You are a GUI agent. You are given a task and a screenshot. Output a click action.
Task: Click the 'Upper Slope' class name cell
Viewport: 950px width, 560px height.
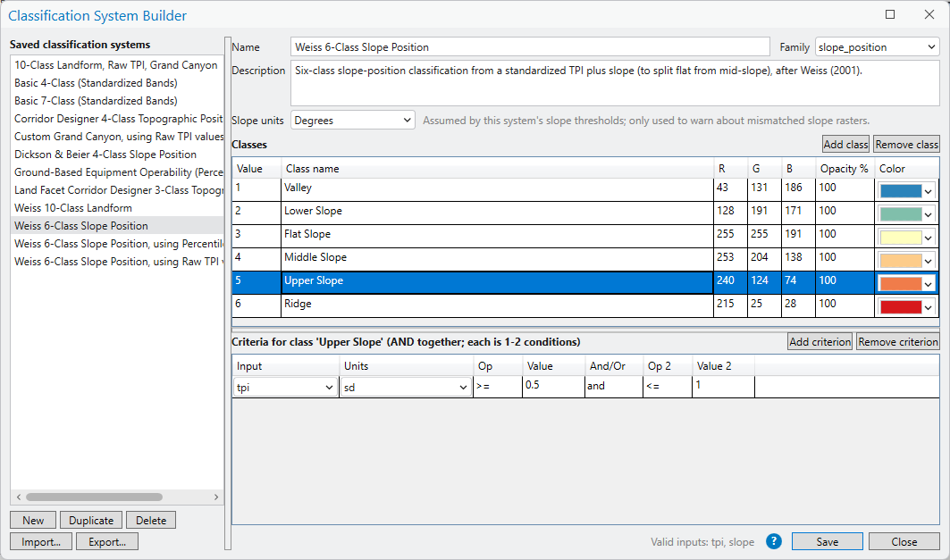pyautogui.click(x=497, y=283)
